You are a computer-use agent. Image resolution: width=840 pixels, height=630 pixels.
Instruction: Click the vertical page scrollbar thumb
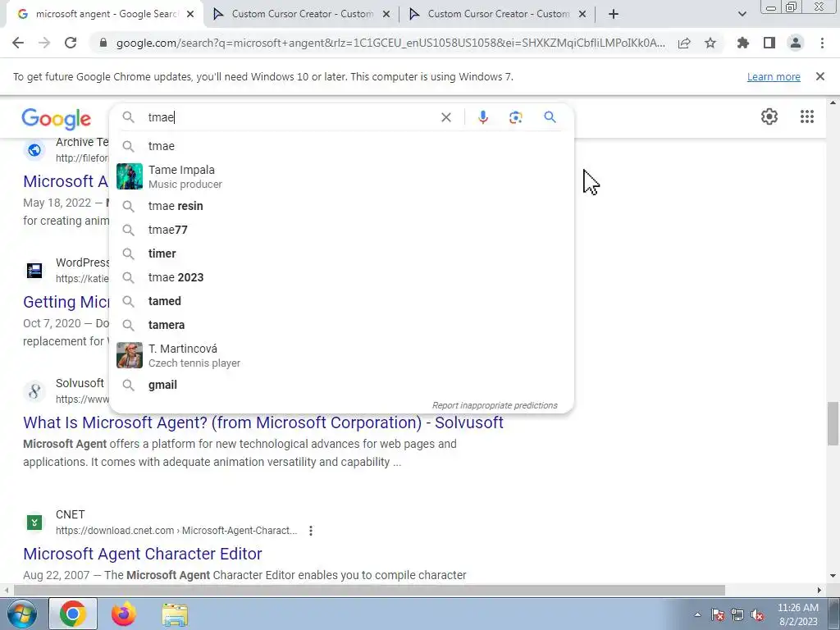click(833, 423)
